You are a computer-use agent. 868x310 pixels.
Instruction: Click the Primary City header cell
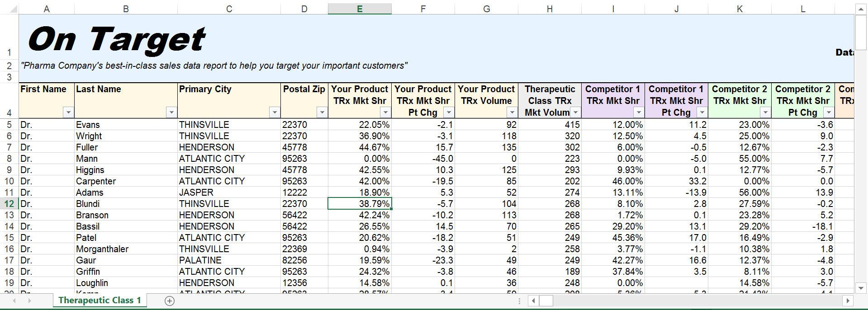click(x=229, y=100)
